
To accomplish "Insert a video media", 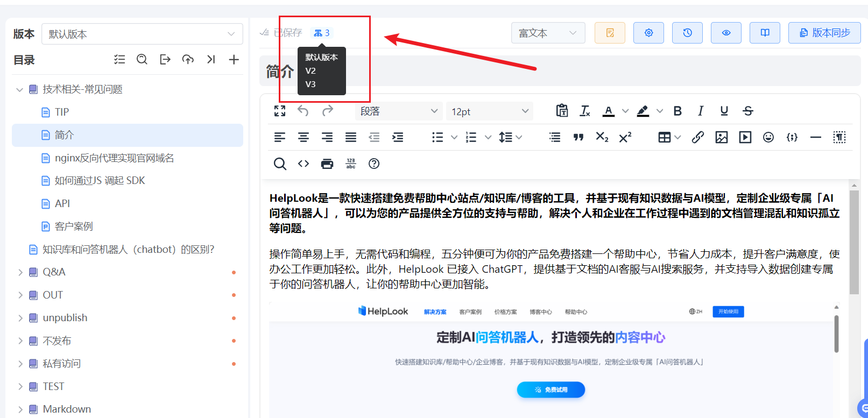I will click(x=745, y=137).
